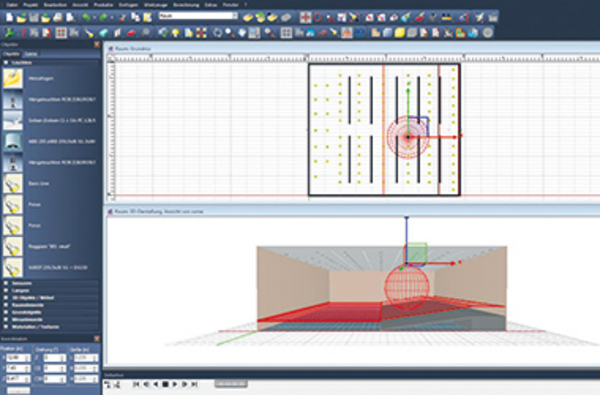Viewport: 600px width, 395px height.
Task: Click the printer icon in top toolbar
Action: click(x=57, y=17)
